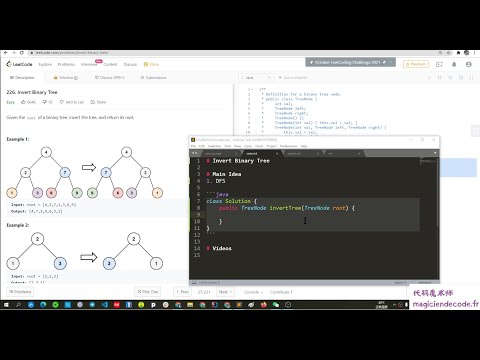
Task: Close the active Sublime Text tab
Action: point(277,153)
